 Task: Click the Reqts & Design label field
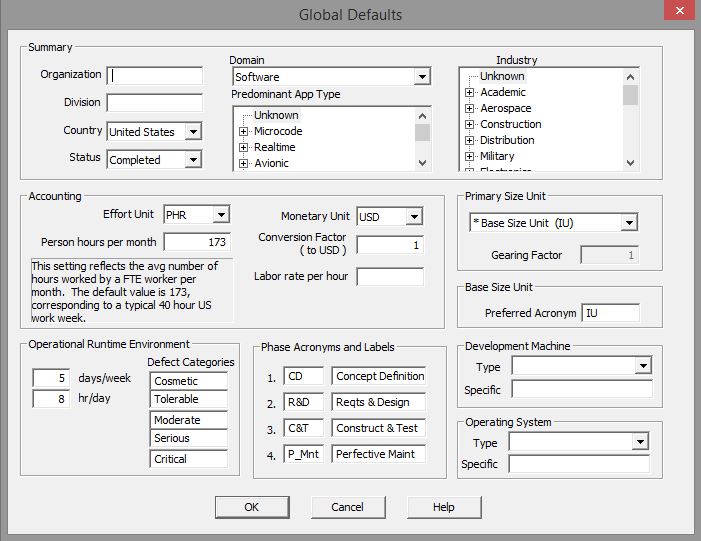[378, 402]
